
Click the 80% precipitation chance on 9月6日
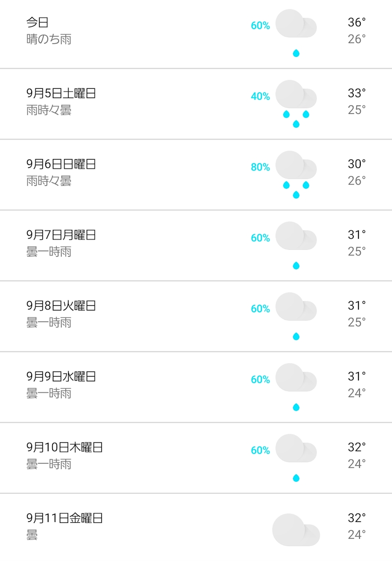click(x=260, y=167)
